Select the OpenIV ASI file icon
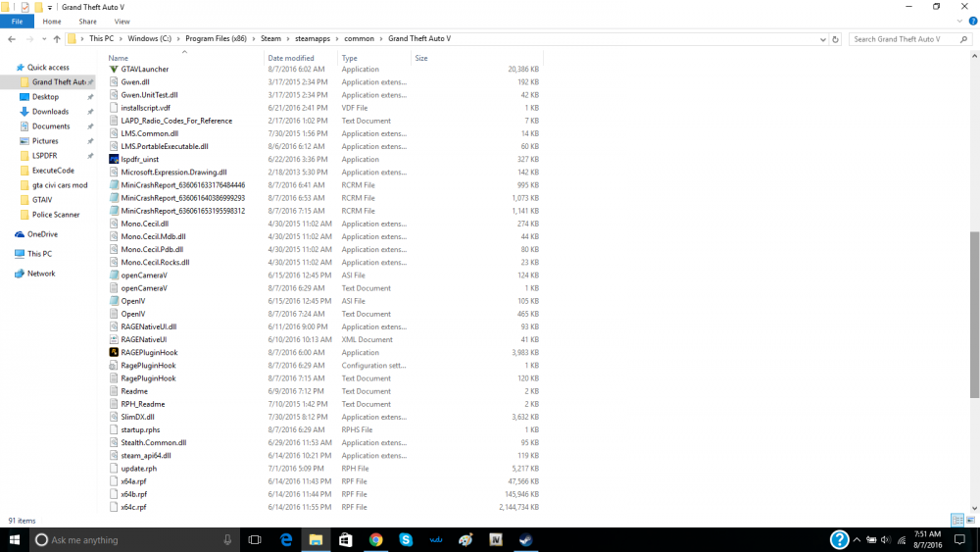 [114, 301]
